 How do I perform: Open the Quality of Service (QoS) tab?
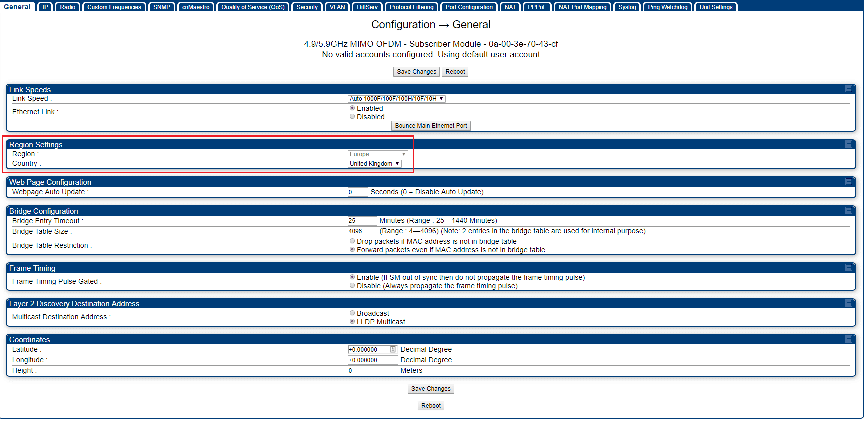click(x=253, y=7)
